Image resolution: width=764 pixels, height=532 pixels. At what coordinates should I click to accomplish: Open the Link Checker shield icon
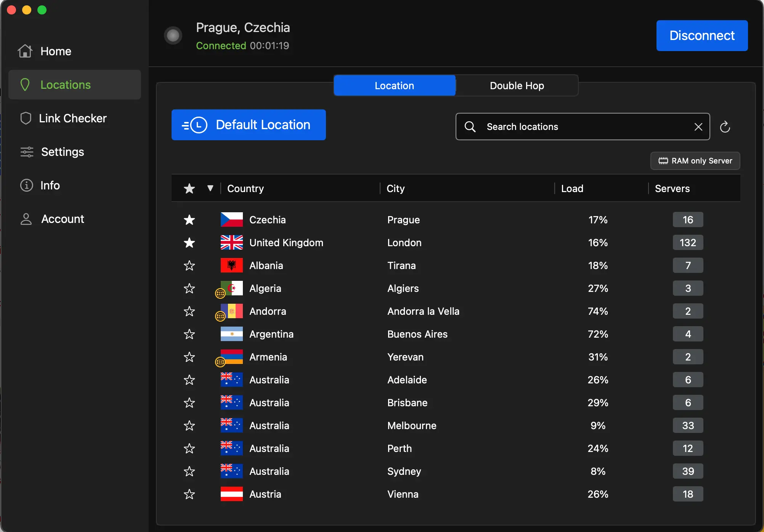pos(25,118)
